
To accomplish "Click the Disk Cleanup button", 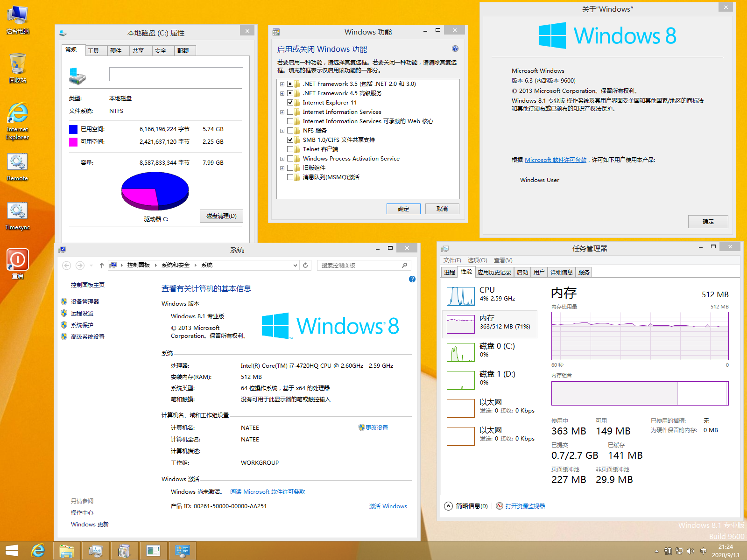I will pyautogui.click(x=221, y=216).
